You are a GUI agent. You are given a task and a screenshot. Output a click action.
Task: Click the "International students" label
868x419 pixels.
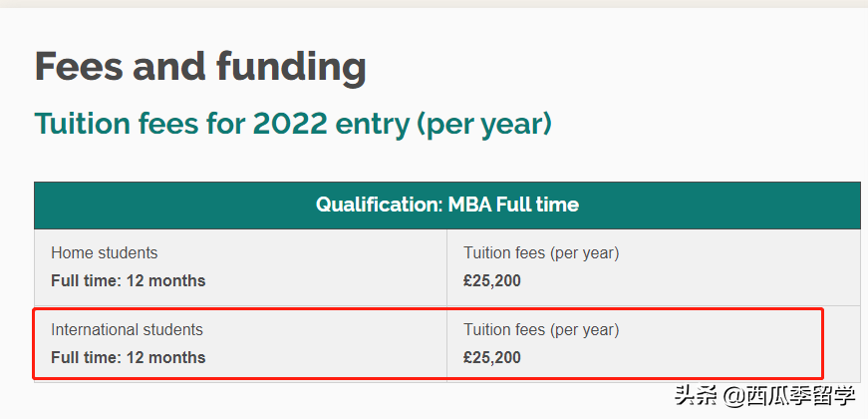[127, 330]
